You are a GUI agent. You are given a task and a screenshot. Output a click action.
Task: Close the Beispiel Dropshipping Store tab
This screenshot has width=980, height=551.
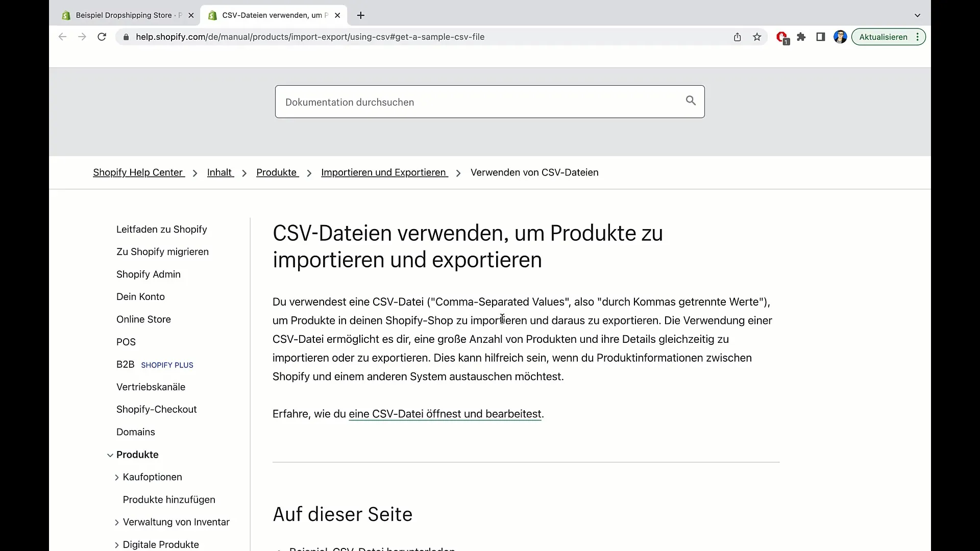[x=191, y=15]
